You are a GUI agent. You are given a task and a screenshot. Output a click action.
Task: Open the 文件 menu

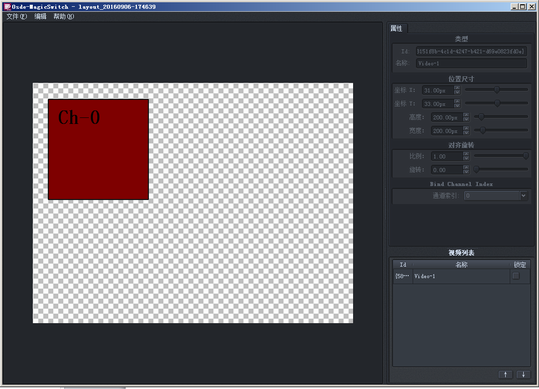[x=16, y=16]
